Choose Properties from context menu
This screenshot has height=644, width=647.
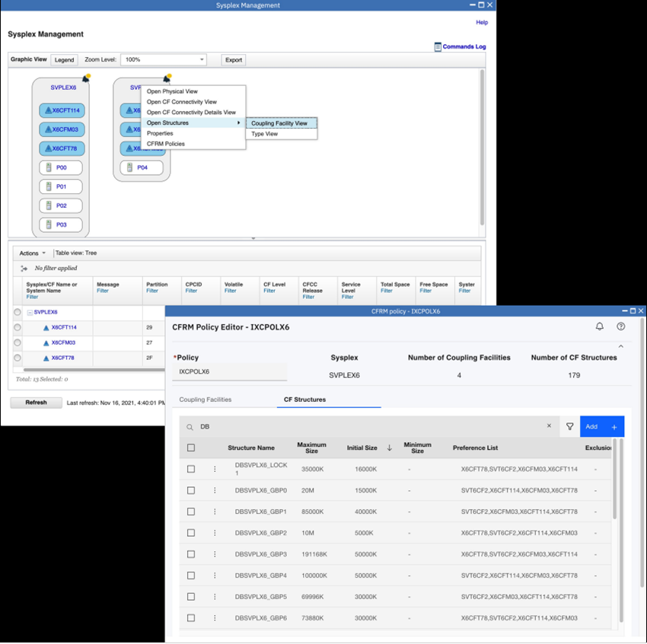pyautogui.click(x=160, y=133)
